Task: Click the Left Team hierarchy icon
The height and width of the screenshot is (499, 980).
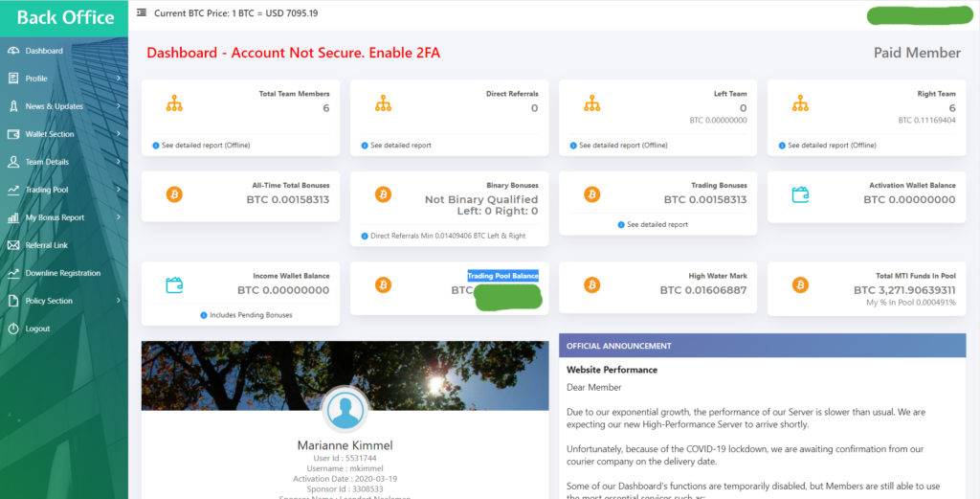Action: pyautogui.click(x=591, y=103)
